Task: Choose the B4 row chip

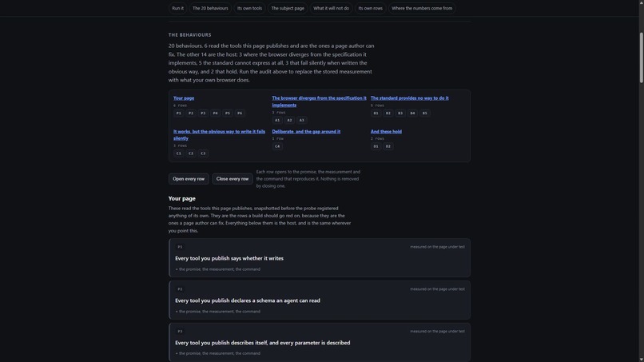Action: coord(413,113)
